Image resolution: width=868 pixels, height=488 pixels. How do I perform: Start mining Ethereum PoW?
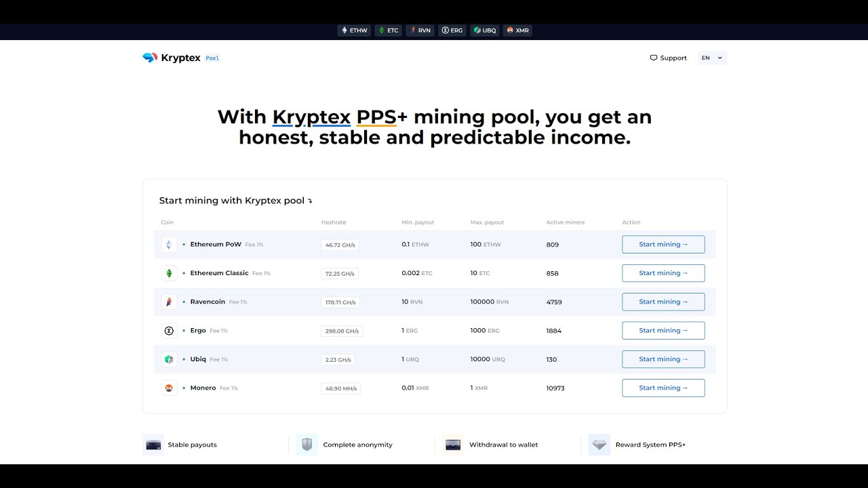click(x=663, y=245)
